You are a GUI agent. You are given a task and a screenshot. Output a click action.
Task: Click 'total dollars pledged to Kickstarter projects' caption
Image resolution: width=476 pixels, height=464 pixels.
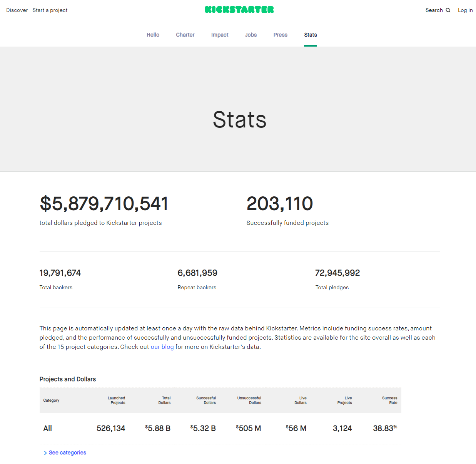click(x=100, y=223)
